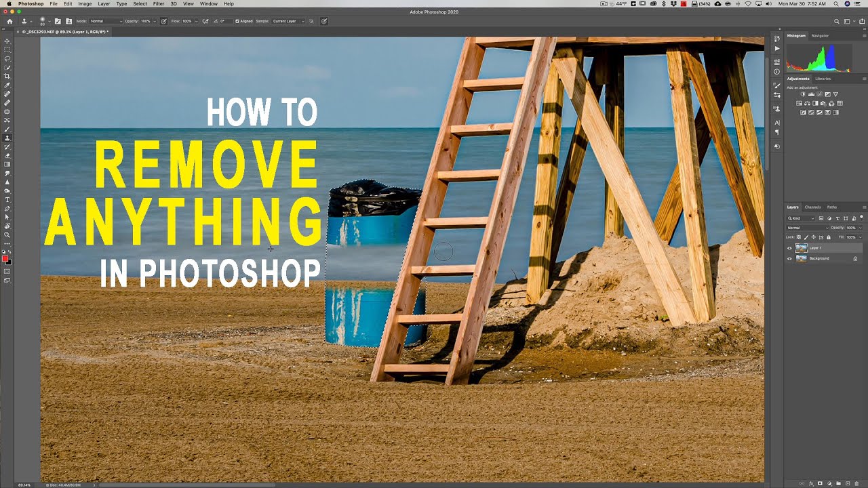Toggle the Brush Settings panel icon

(58, 21)
